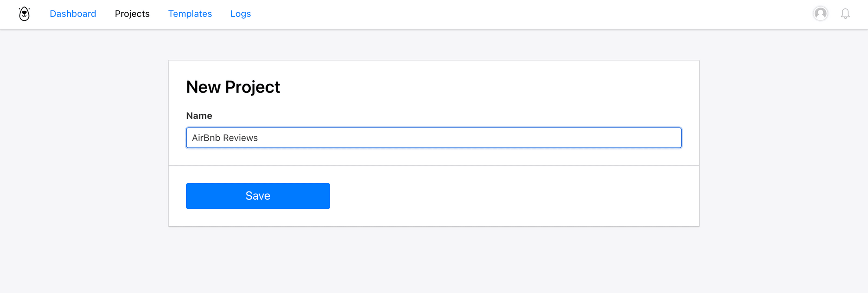Image resolution: width=868 pixels, height=293 pixels.
Task: View the Logs page
Action: click(240, 14)
